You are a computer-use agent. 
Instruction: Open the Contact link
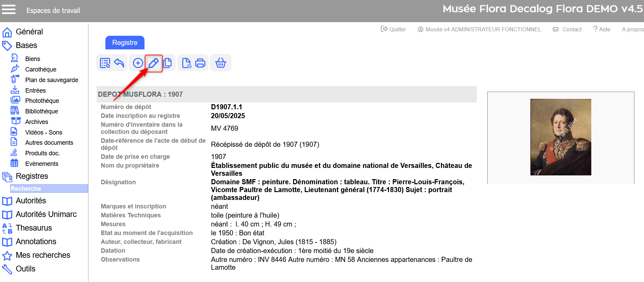tap(567, 29)
